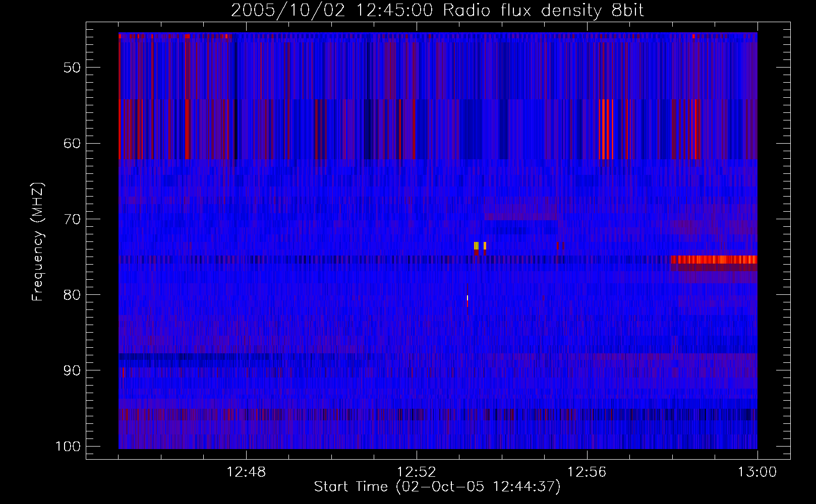Screen dimensions: 816x504
Task: Select the 12:56 time tick label
Action: tap(587, 472)
